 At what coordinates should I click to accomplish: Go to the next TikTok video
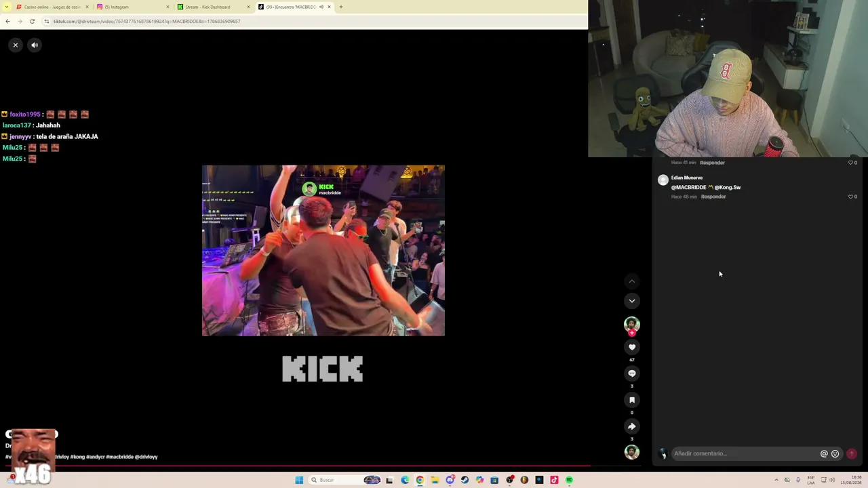(632, 301)
